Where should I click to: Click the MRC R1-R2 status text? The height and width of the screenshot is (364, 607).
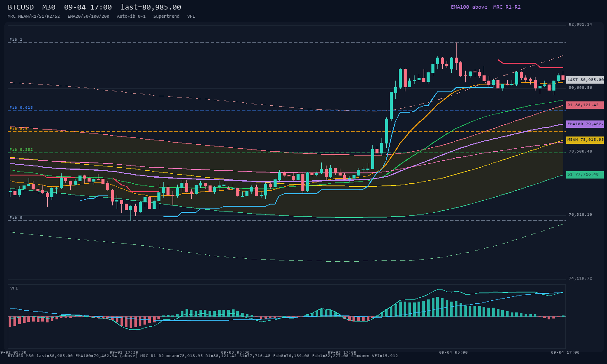tap(507, 7)
